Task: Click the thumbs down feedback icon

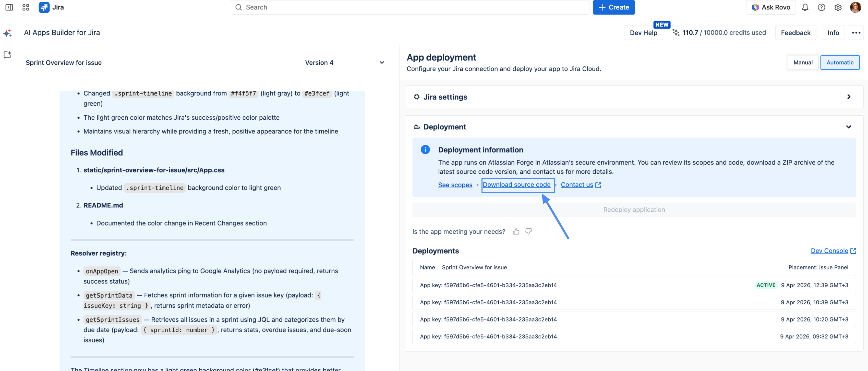Action: click(x=528, y=231)
